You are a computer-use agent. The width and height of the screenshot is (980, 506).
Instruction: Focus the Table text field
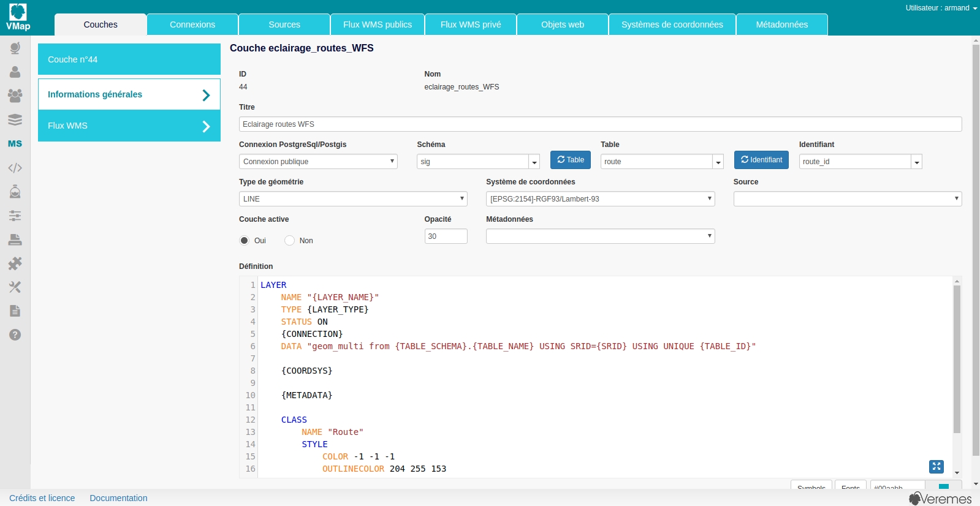(x=656, y=162)
